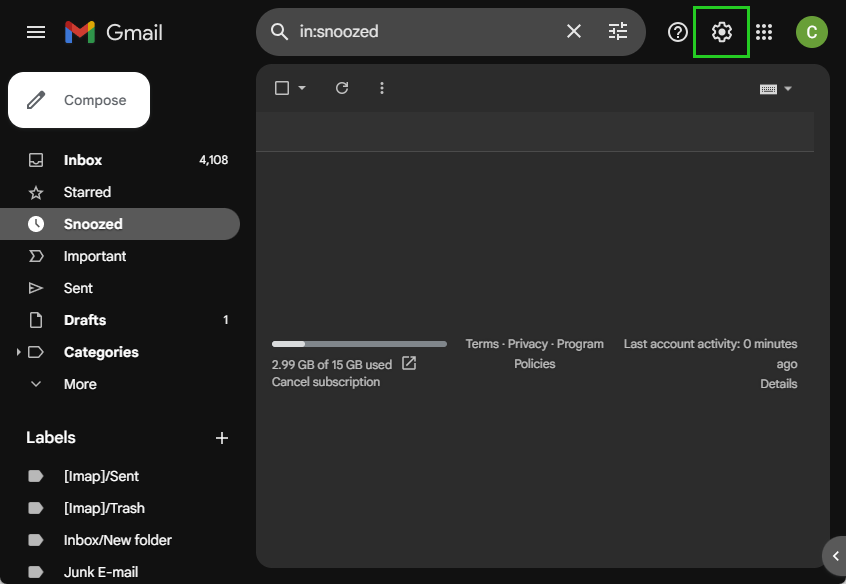Expand the Categories section
This screenshot has height=584, width=846.
tap(19, 352)
